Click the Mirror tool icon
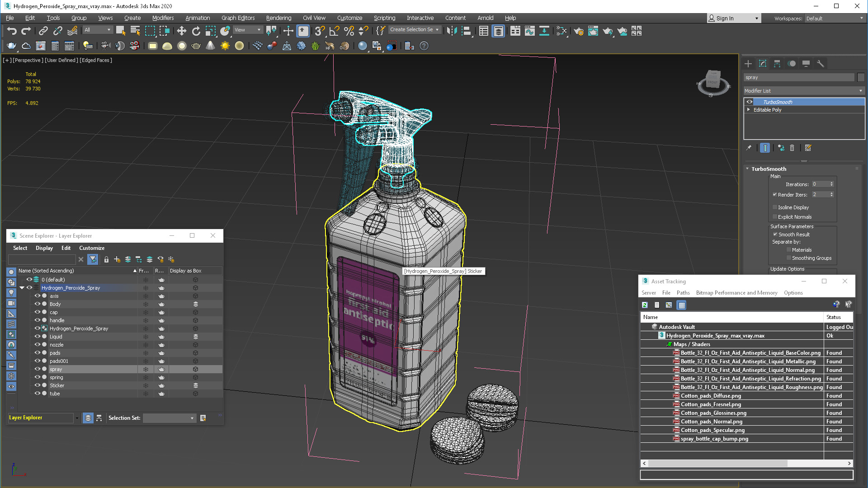Viewport: 868px width, 488px height. point(452,31)
